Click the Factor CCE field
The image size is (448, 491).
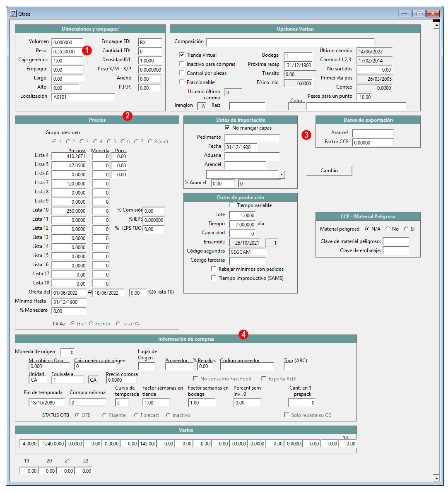tap(373, 142)
